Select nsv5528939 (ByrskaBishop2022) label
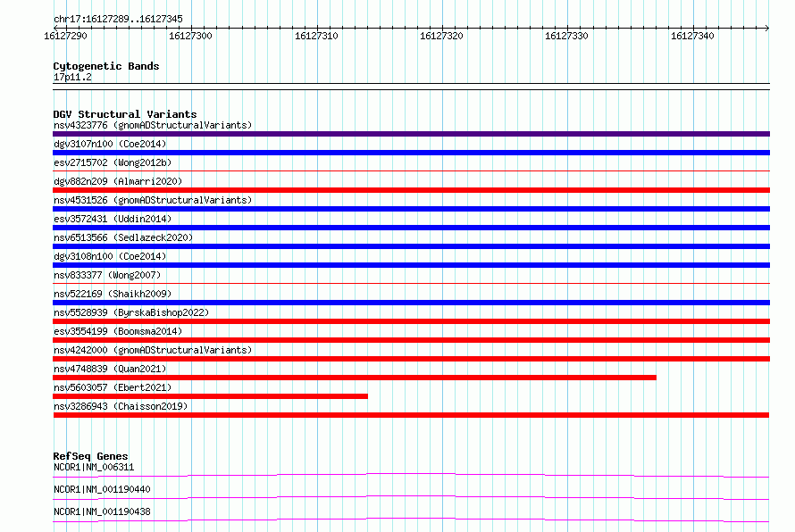The height and width of the screenshot is (532, 795). tap(131, 312)
